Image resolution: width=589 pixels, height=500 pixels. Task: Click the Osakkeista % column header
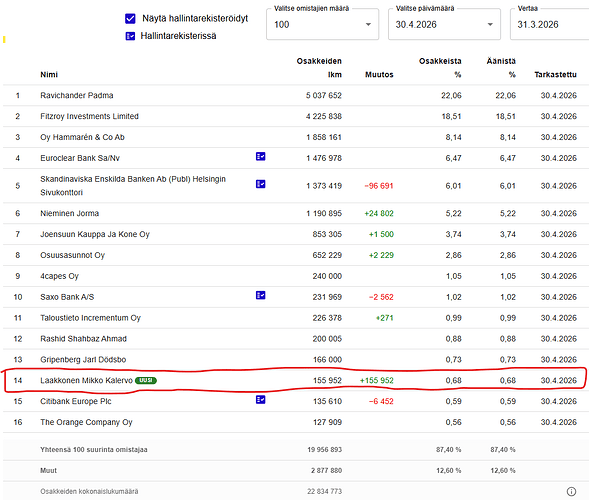pos(440,68)
